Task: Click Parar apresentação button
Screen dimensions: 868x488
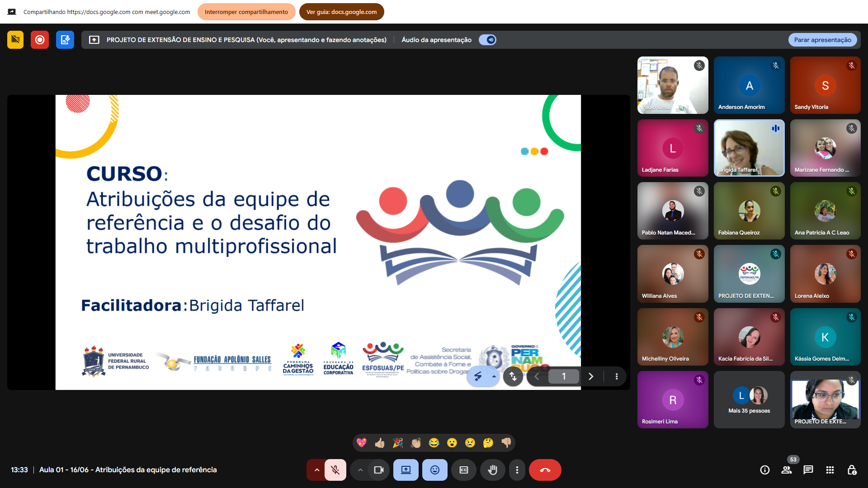Action: 822,40
